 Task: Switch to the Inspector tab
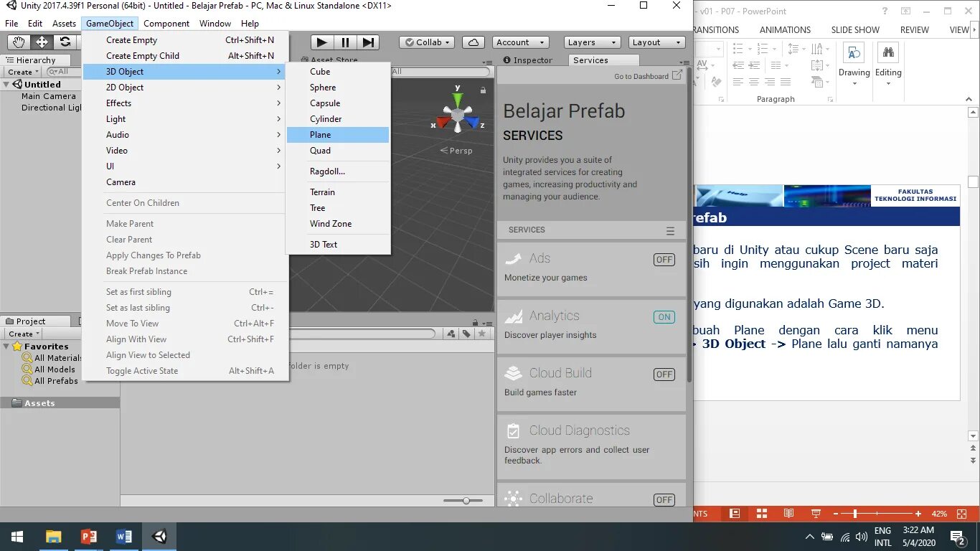(529, 60)
